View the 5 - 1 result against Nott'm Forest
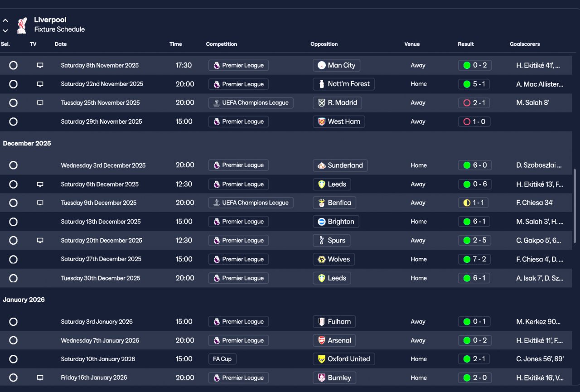 [x=475, y=84]
